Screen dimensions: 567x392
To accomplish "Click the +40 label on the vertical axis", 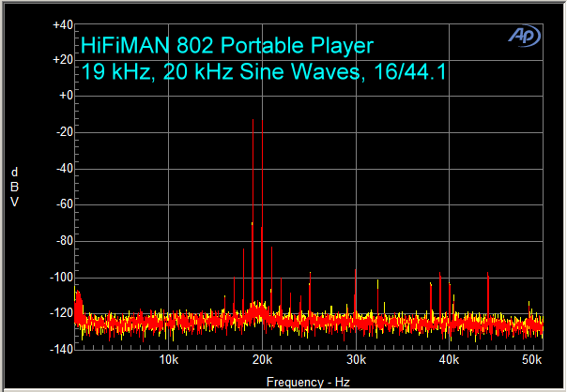I will tap(63, 24).
